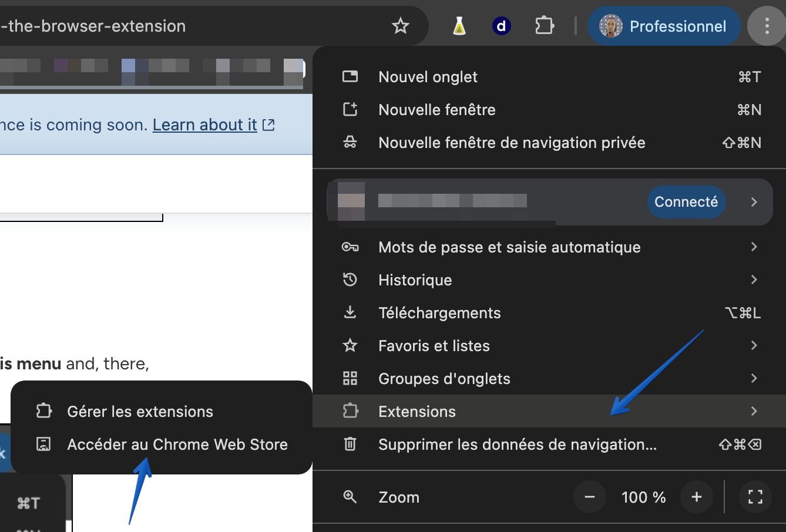Expand the Historique submenu chevron
786x532 pixels.
click(754, 280)
